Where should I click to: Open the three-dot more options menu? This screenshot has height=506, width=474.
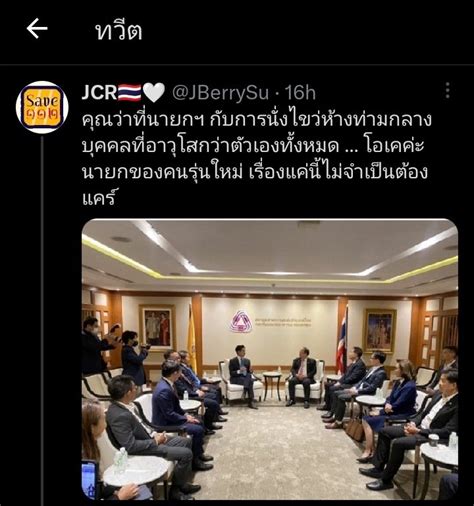point(448,91)
